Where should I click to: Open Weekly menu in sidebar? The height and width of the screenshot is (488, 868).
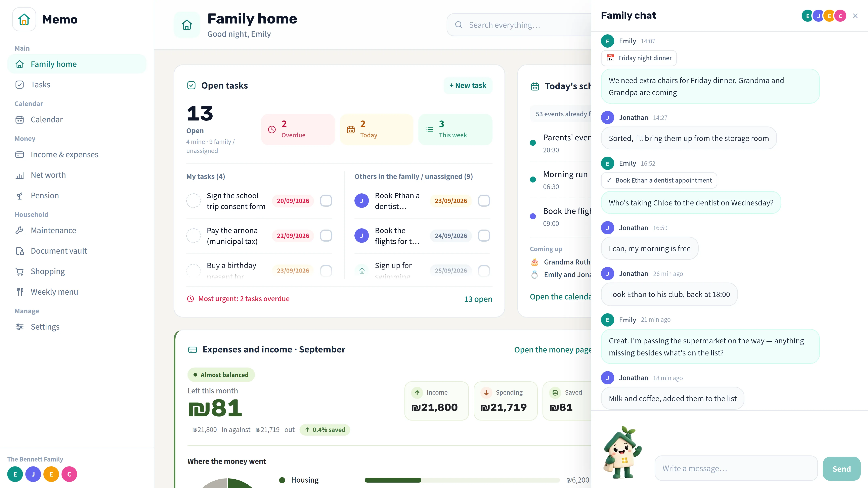click(x=77, y=292)
